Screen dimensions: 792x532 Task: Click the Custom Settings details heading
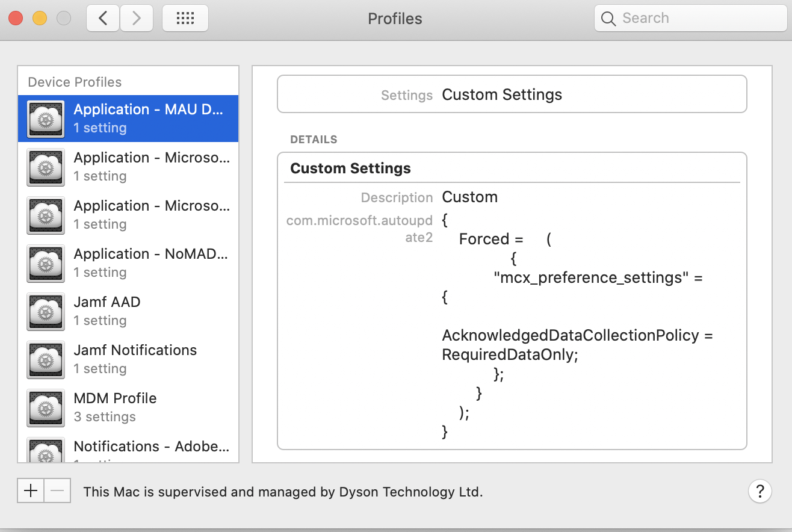[350, 169]
